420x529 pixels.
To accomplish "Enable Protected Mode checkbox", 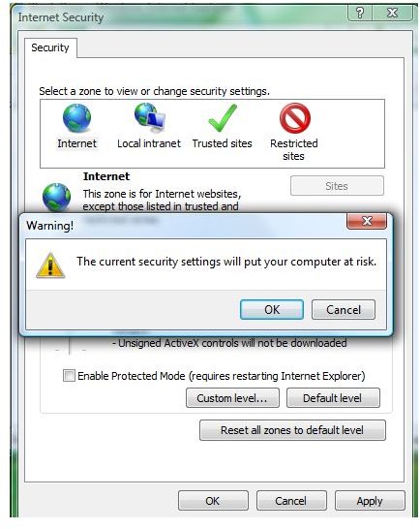I will [69, 376].
